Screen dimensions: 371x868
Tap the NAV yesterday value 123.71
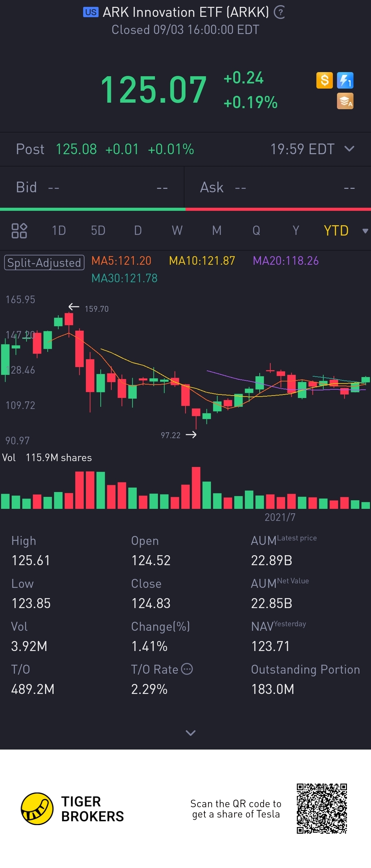[271, 646]
